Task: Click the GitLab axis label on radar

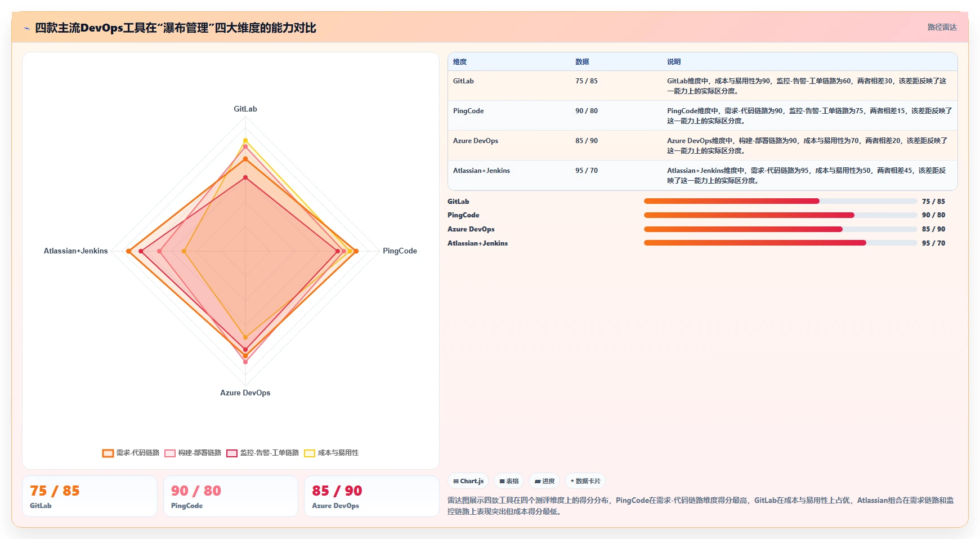Action: 245,109
